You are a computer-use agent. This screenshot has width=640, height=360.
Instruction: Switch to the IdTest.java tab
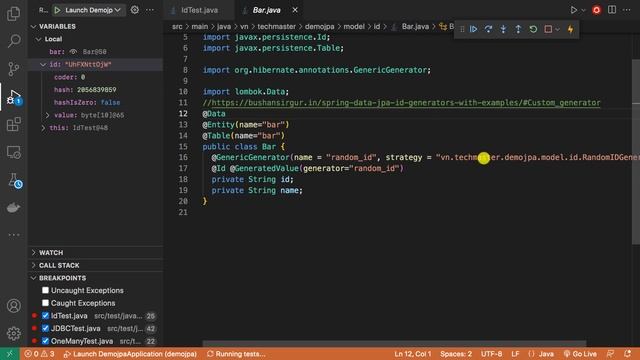pos(199,10)
